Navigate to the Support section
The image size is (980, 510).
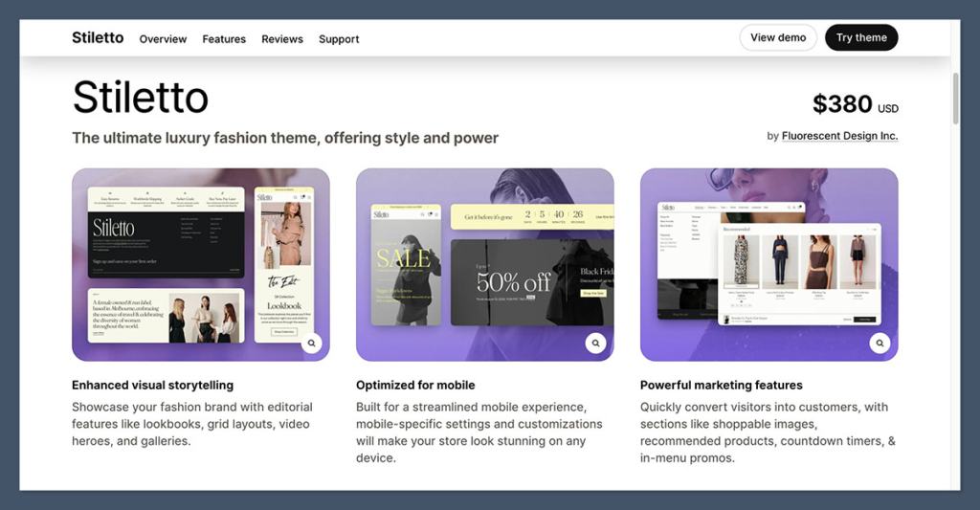point(339,38)
